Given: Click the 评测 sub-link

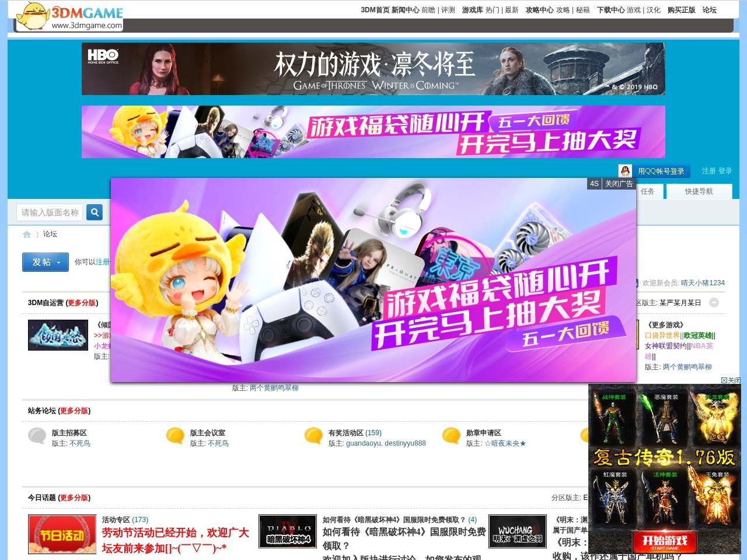Looking at the screenshot, I should point(448,10).
